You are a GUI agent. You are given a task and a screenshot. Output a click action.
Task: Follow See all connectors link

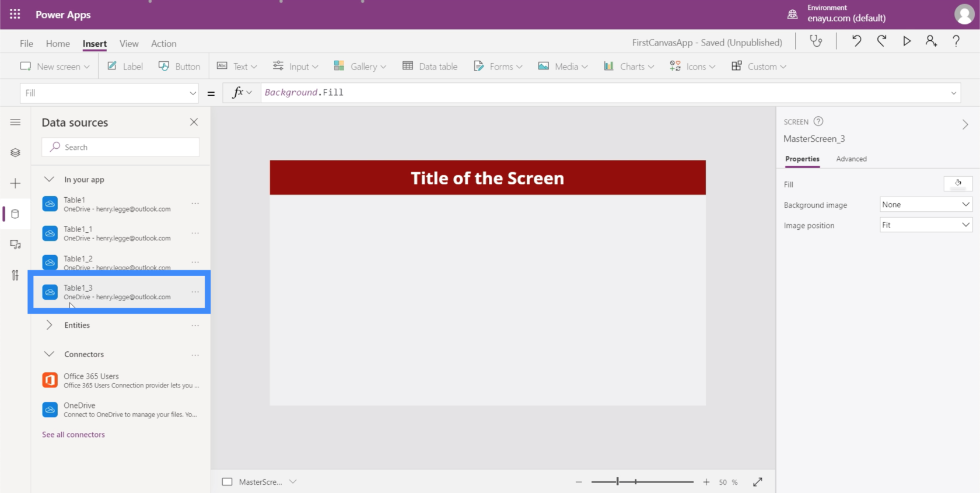coord(73,435)
